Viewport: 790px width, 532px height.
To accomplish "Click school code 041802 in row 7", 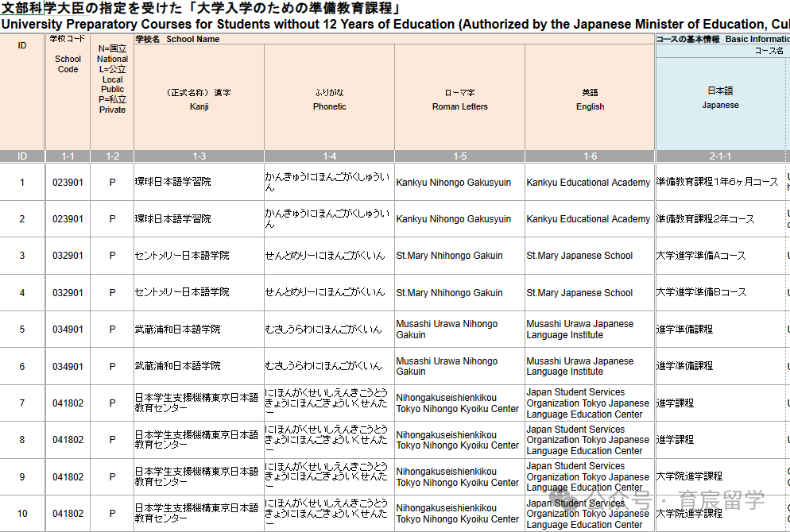I will 68,403.
